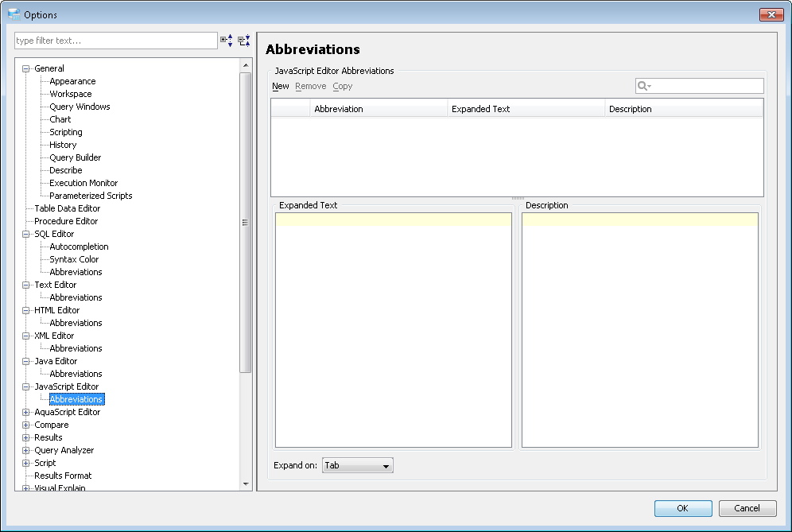Expand the Script node

tap(25, 464)
